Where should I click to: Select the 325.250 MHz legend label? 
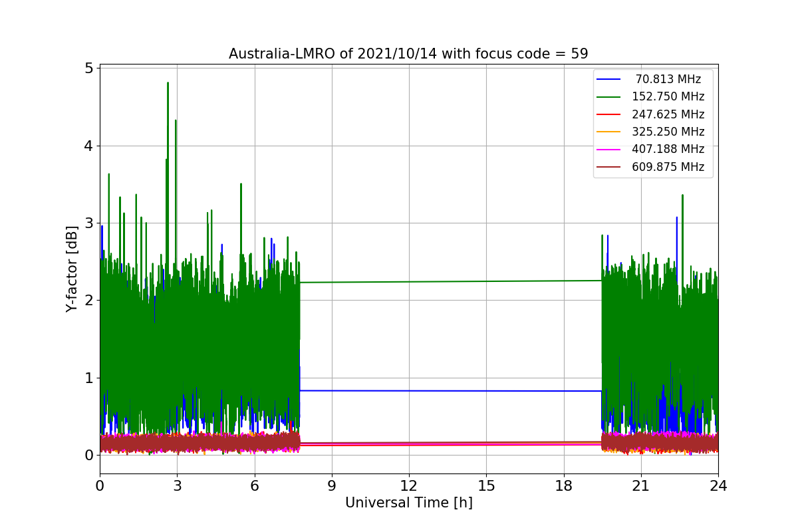tap(668, 132)
